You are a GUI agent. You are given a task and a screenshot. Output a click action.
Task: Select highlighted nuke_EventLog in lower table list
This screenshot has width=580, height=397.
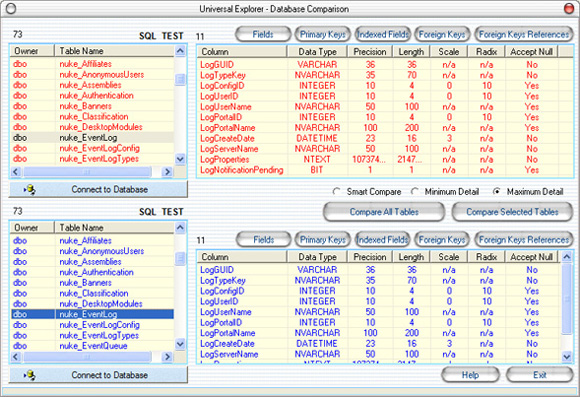coord(92,314)
